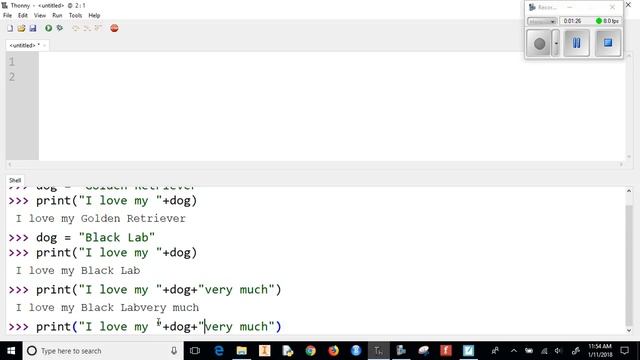Switch to the Thonny taskbar button
This screenshot has width=640, height=360.
[x=379, y=351]
